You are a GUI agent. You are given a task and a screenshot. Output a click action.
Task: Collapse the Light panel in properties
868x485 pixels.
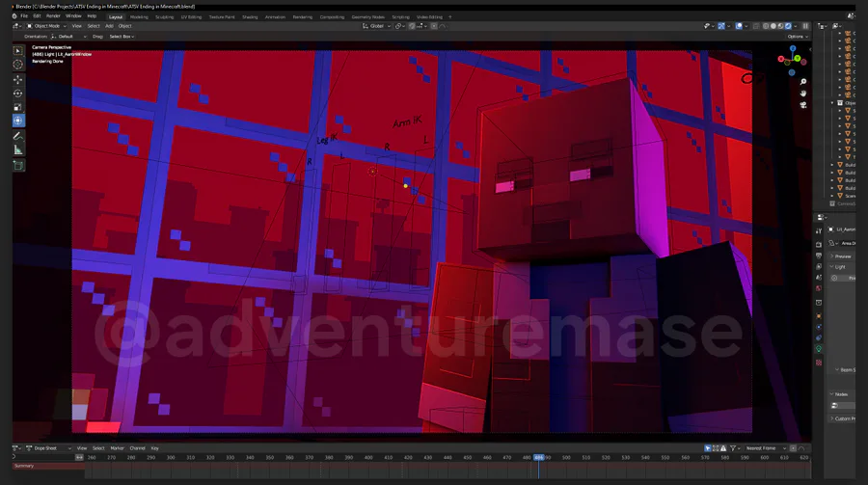tap(840, 267)
